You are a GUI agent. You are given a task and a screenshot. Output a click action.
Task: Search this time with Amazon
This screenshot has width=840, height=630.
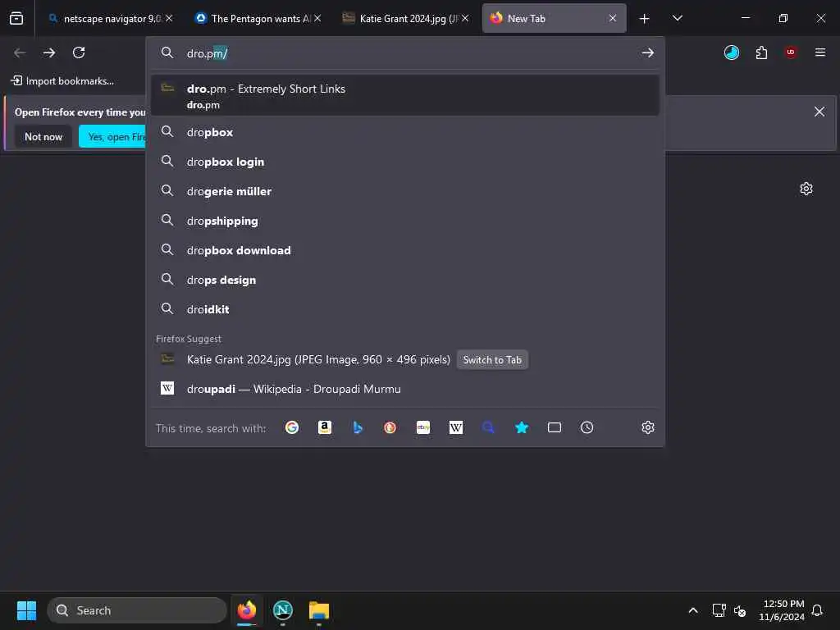(325, 427)
